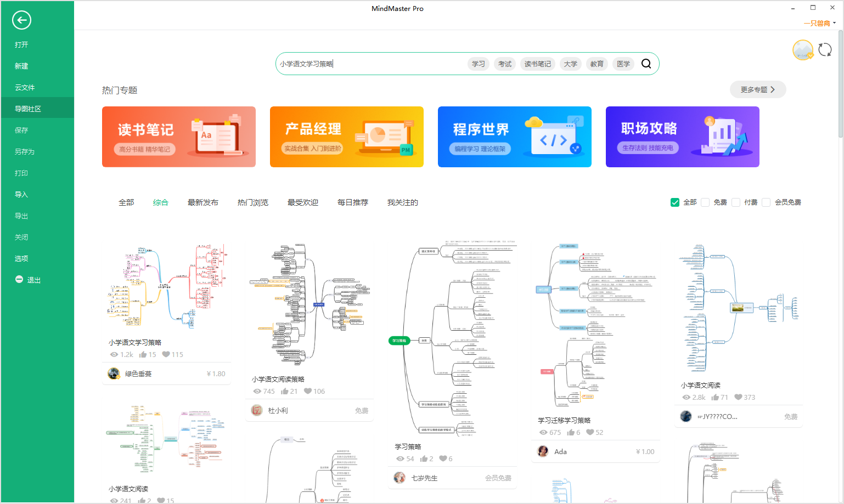The height and width of the screenshot is (504, 844).
Task: Open the user avatar at top right
Action: 803,50
